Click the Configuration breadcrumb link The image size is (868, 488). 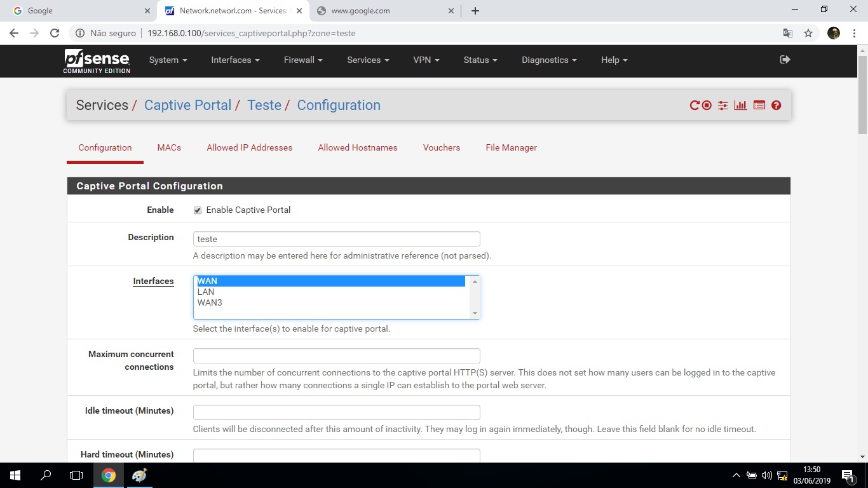tap(339, 105)
